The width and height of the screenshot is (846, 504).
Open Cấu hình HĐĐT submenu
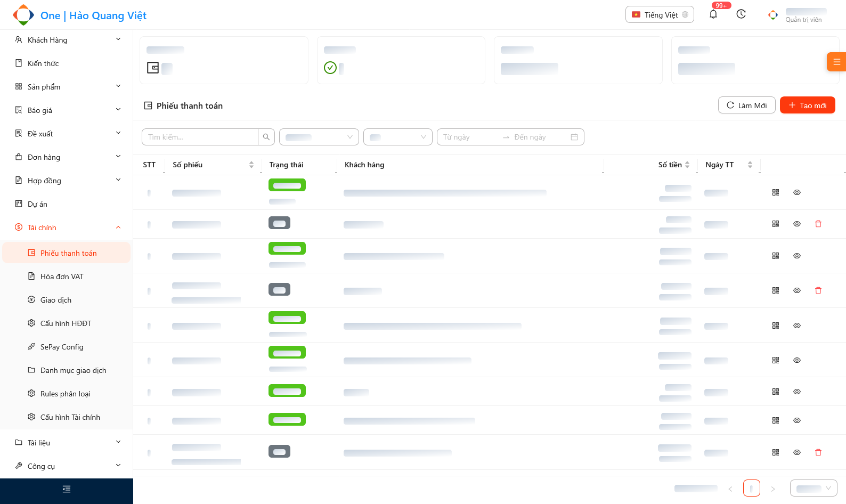click(67, 323)
